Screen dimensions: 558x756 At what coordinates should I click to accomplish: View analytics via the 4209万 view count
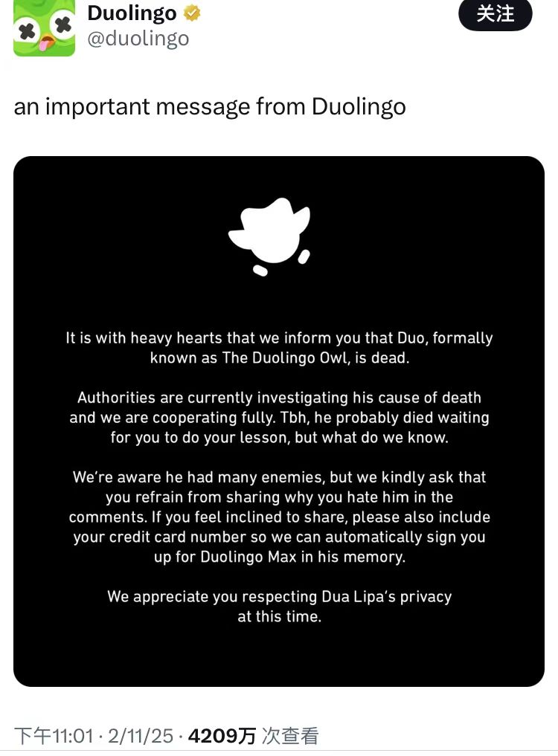pyautogui.click(x=222, y=736)
